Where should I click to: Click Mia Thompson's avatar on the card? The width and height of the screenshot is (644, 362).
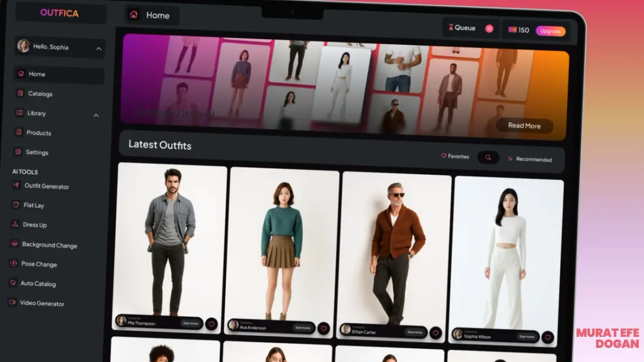click(121, 320)
